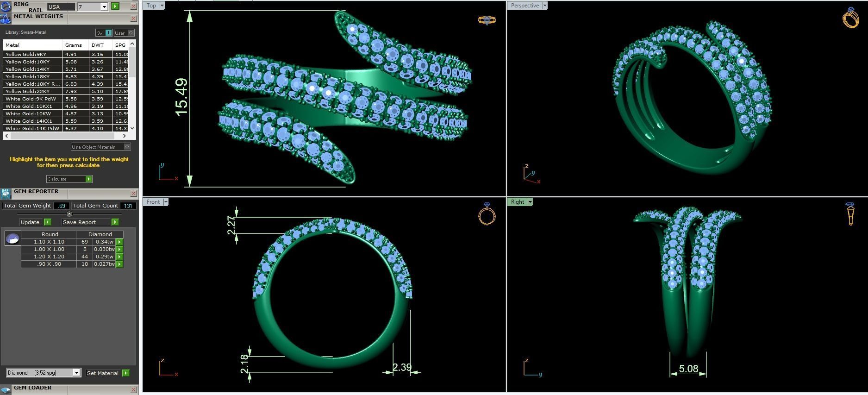The height and width of the screenshot is (395, 868).
Task: Click metal table scroll up arrow
Action: coord(132,44)
